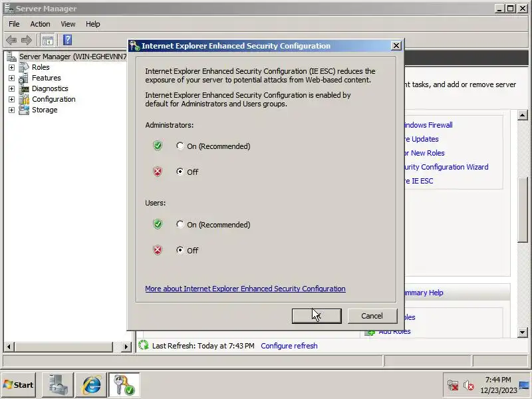Click the IE ESC keys taskbar icon
532x399 pixels.
pos(124,385)
